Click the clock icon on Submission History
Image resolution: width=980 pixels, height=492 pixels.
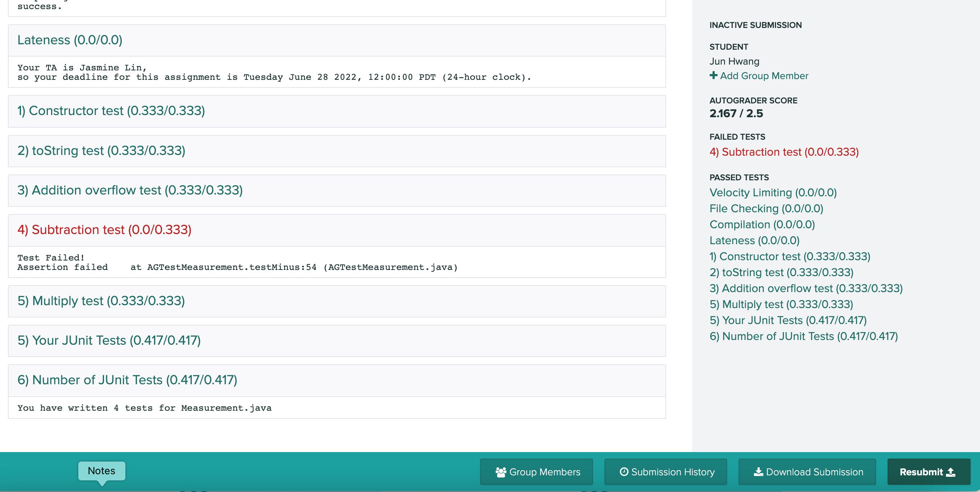click(624, 472)
